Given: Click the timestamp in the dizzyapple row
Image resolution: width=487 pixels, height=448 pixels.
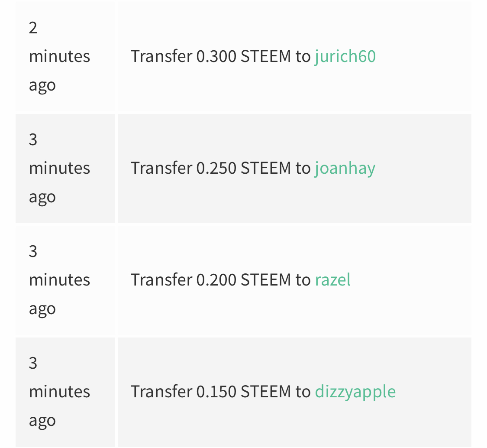Looking at the screenshot, I should click(59, 392).
